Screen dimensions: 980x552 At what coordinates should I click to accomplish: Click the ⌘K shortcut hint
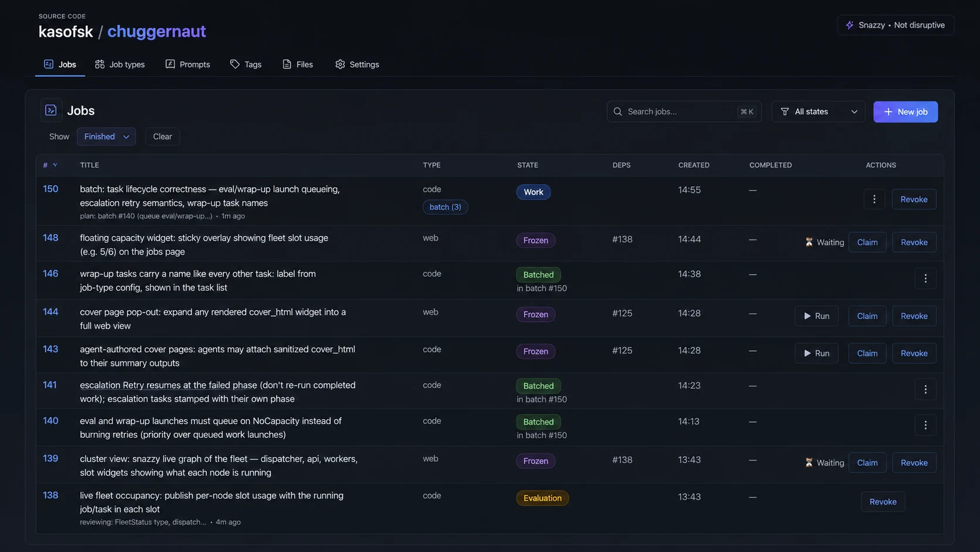747,111
